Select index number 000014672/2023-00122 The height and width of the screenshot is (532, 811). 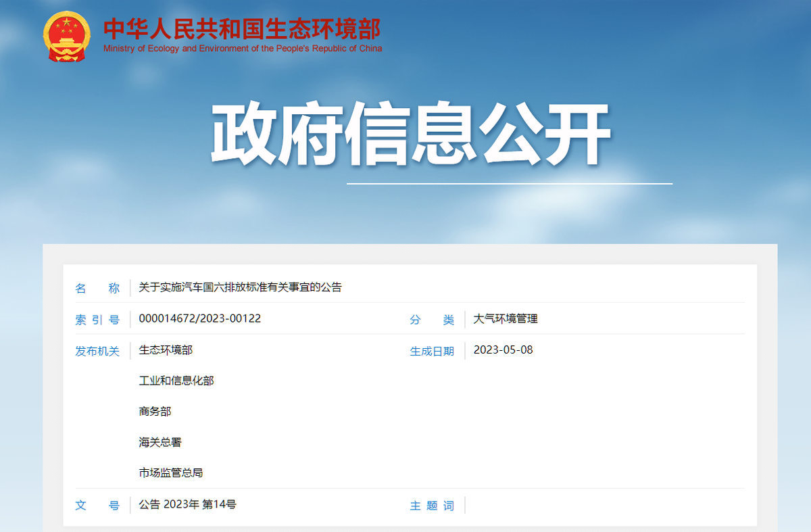[199, 318]
